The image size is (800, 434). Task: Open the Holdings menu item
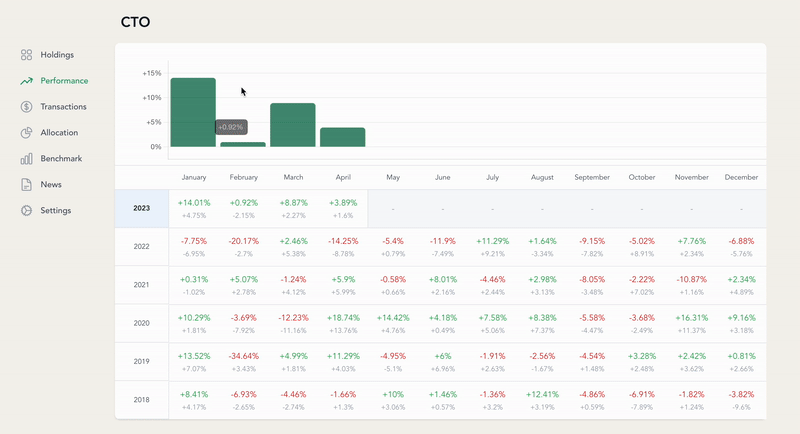click(x=57, y=55)
